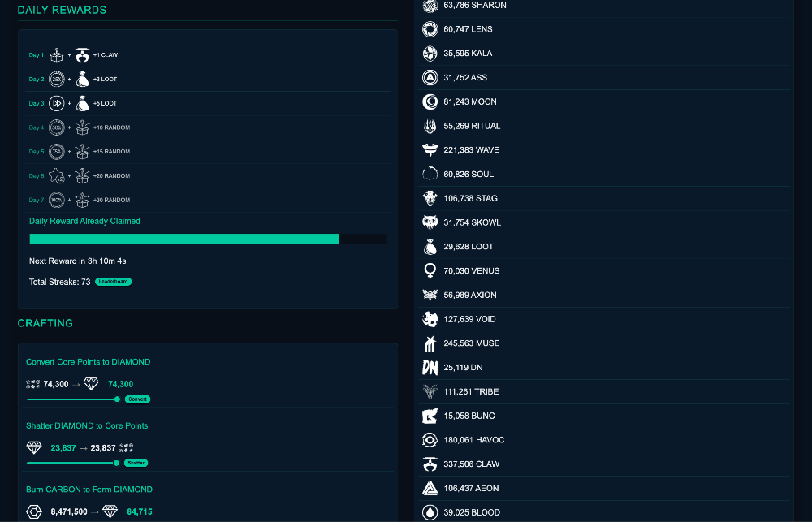Click the LOOT bag icon in token list
The width and height of the screenshot is (812, 522).
(x=430, y=247)
